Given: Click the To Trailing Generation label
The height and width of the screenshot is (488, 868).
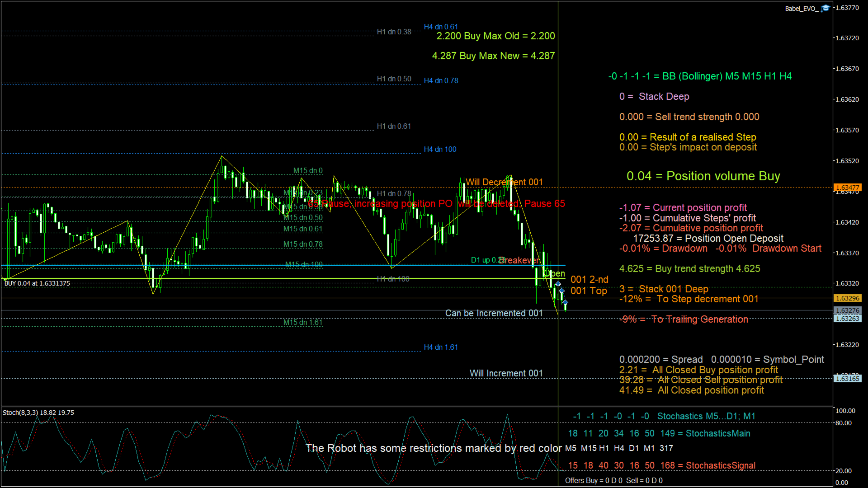Looking at the screenshot, I should click(x=684, y=319).
